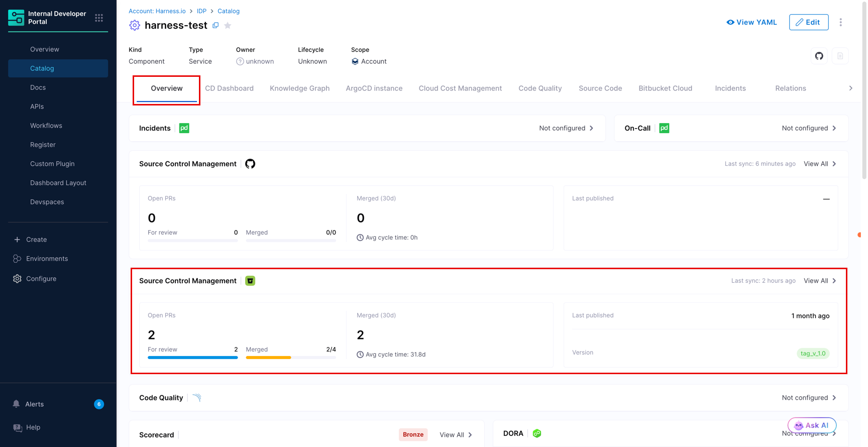868x447 pixels.
Task: Click the PagerDuty icon next to Incidents
Action: point(184,128)
